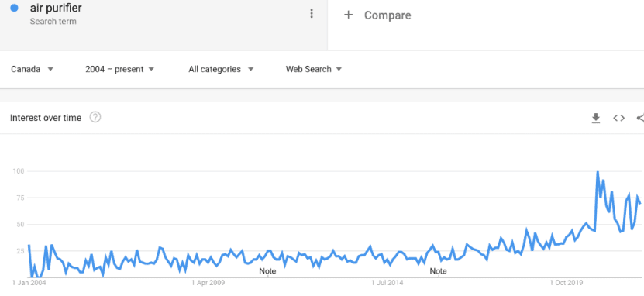Screen dimensions: 644x296
Task: Click the blue dot beside air purifier
Action: tap(15, 8)
